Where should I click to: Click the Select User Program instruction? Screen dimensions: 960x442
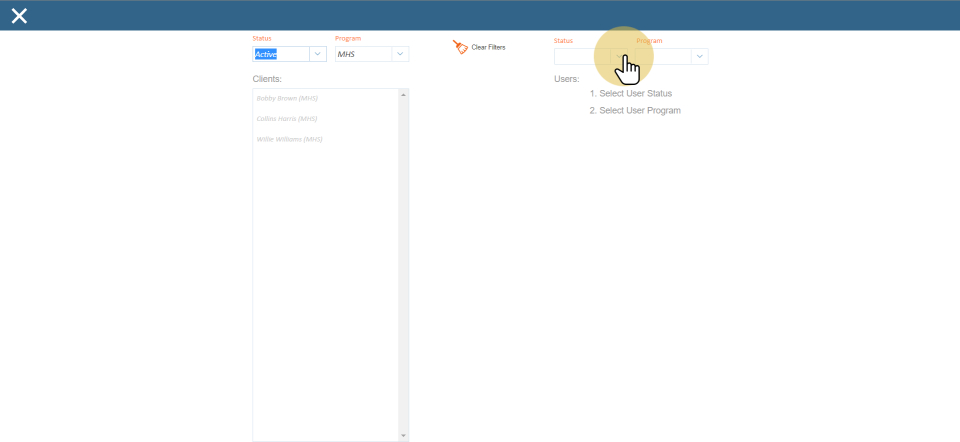(x=639, y=110)
